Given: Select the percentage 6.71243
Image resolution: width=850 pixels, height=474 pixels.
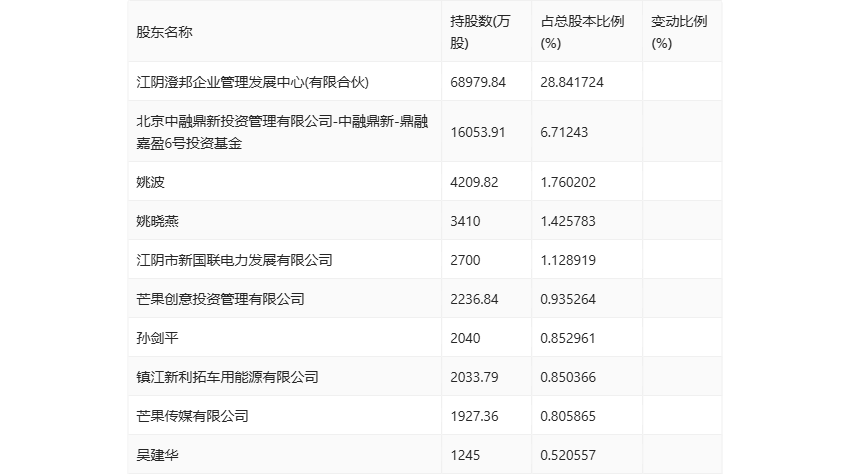Looking at the screenshot, I should coord(564,132).
